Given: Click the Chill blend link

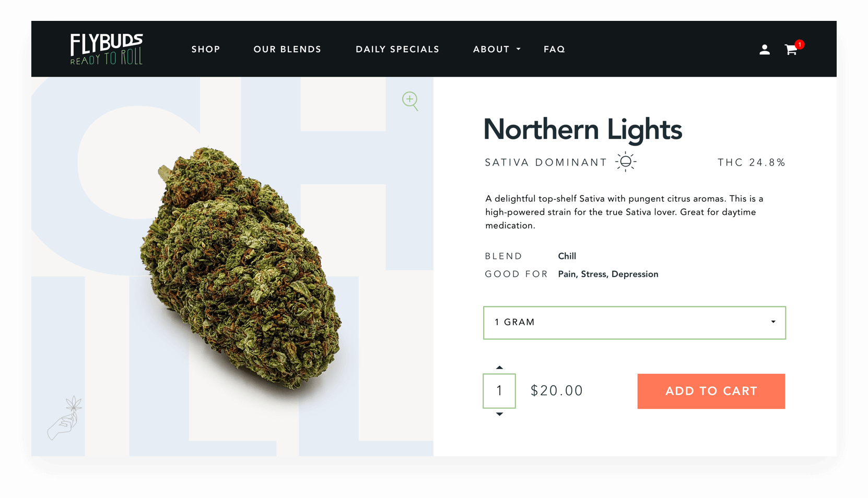Looking at the screenshot, I should 567,256.
